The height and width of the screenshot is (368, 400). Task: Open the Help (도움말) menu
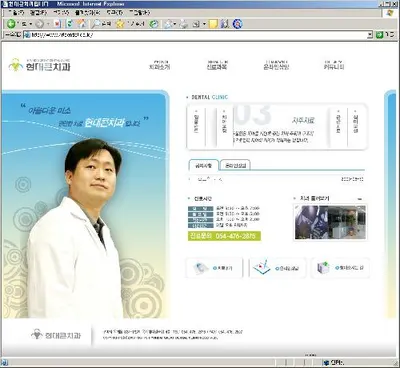click(140, 13)
